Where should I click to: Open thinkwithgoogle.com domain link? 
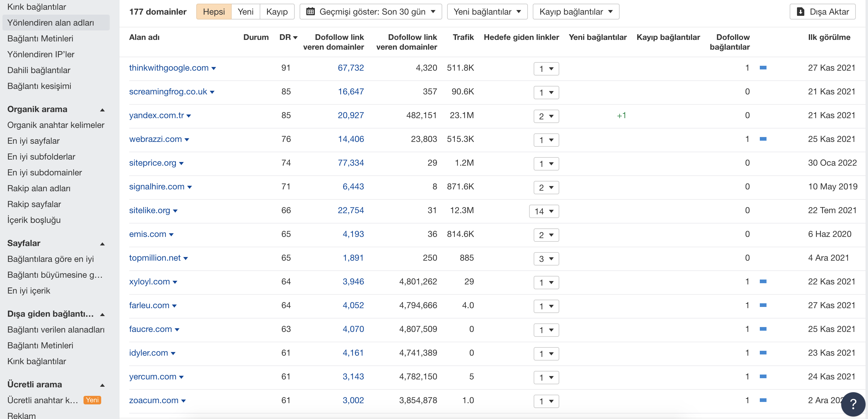169,68
